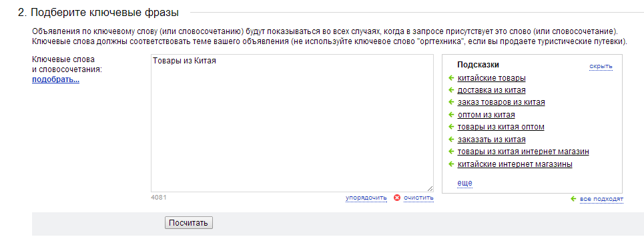Click green arrow beside 'китайские товары'
The image size is (644, 245).
[450, 77]
